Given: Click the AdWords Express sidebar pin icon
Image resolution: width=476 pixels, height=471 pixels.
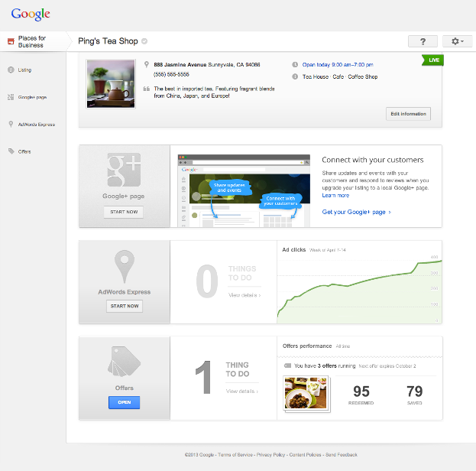Looking at the screenshot, I should pos(11,124).
